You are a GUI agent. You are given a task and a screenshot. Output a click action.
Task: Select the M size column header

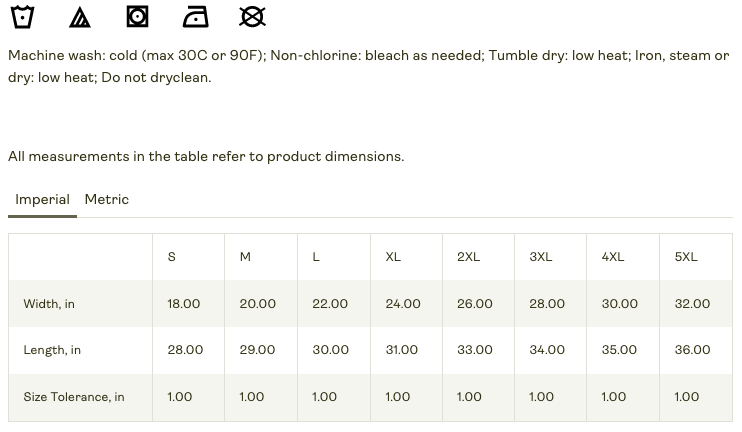tap(245, 257)
